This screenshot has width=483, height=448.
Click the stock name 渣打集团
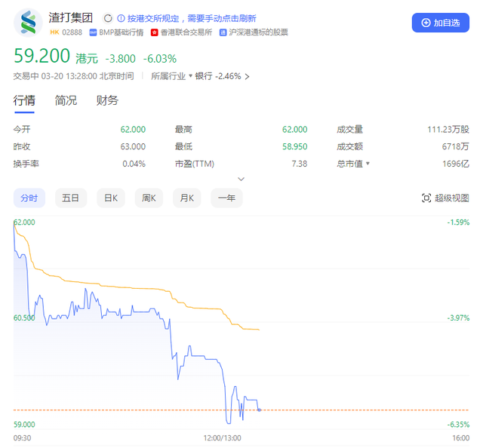[70, 17]
